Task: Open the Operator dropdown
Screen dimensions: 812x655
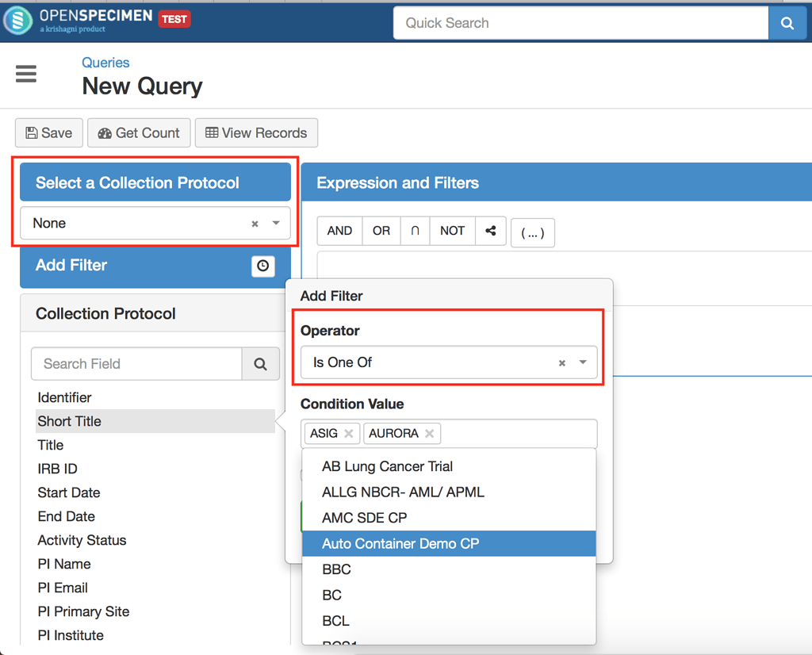Action: coord(580,362)
